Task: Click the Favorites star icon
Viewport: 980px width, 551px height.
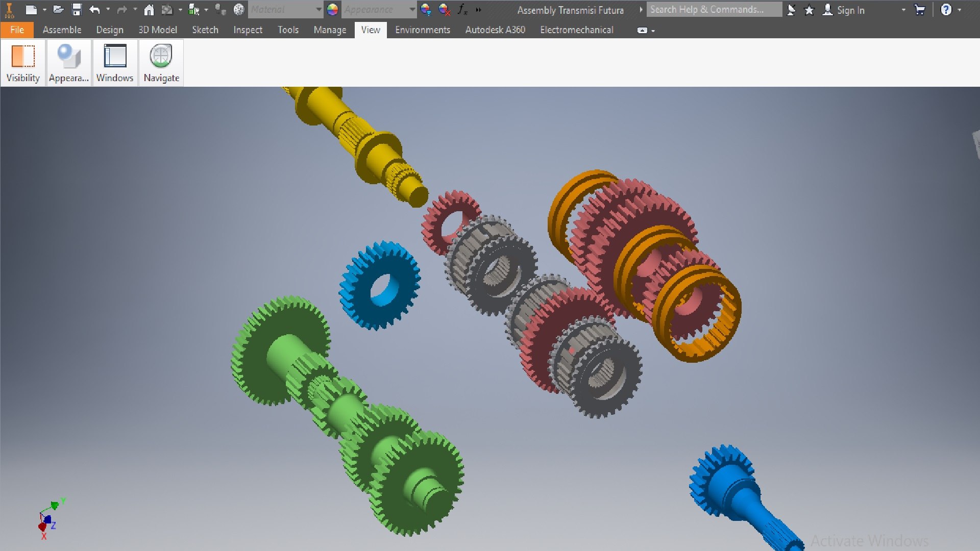Action: (809, 10)
